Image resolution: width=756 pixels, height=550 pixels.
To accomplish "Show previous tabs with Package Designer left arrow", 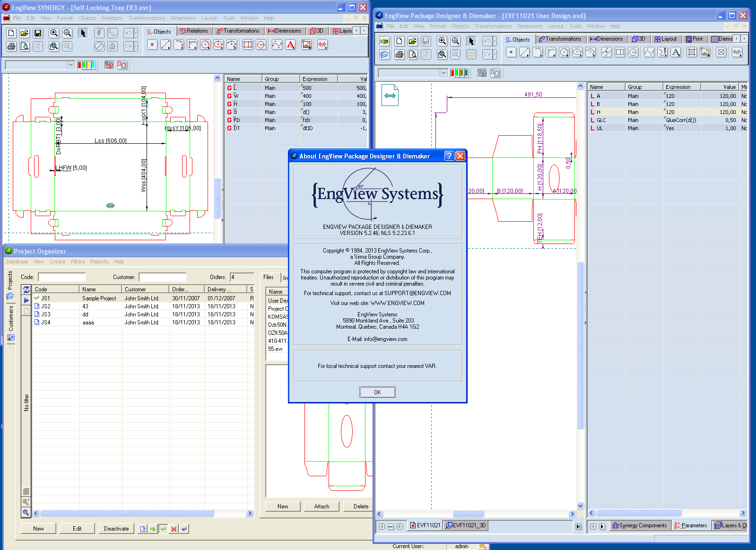I will (x=737, y=39).
